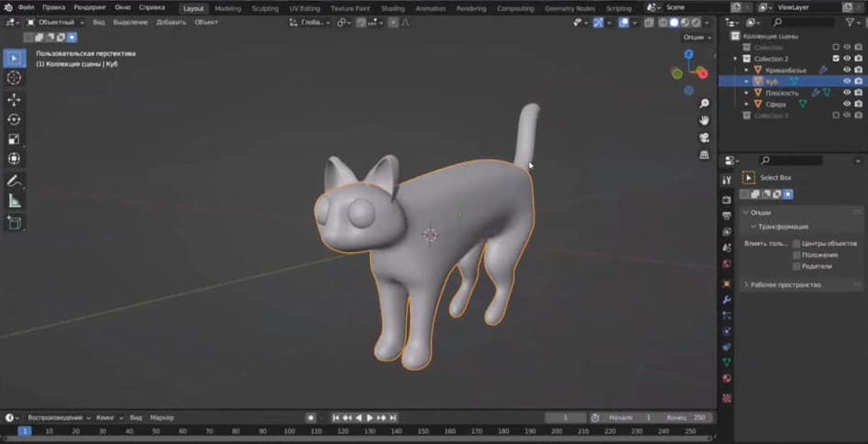868x444 pixels.
Task: Toggle render camera icon for КриваяБезье
Action: 858,70
